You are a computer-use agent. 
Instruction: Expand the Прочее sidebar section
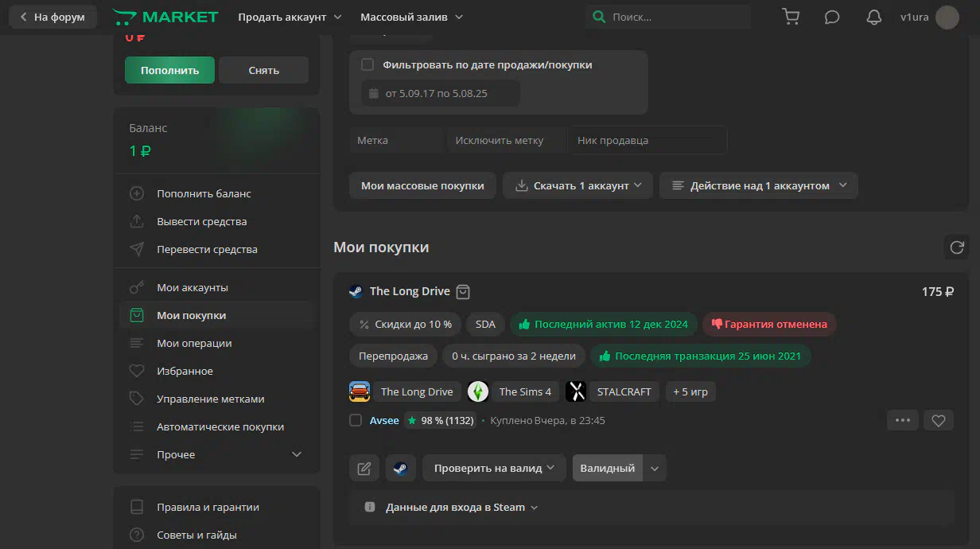216,454
